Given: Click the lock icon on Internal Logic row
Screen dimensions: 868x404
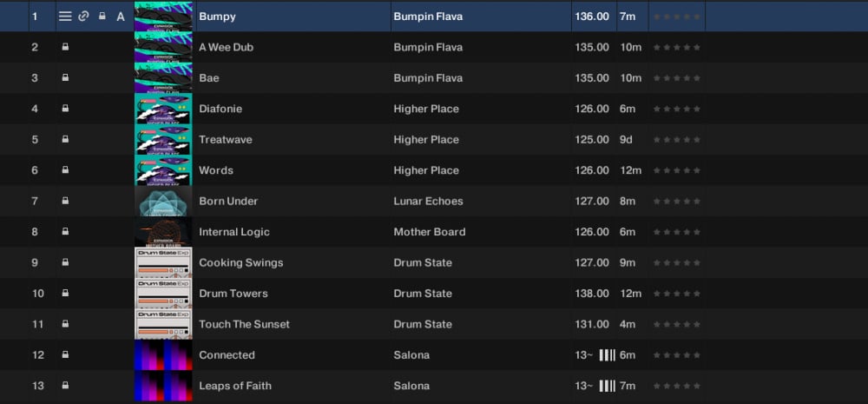Looking at the screenshot, I should click(x=65, y=232).
